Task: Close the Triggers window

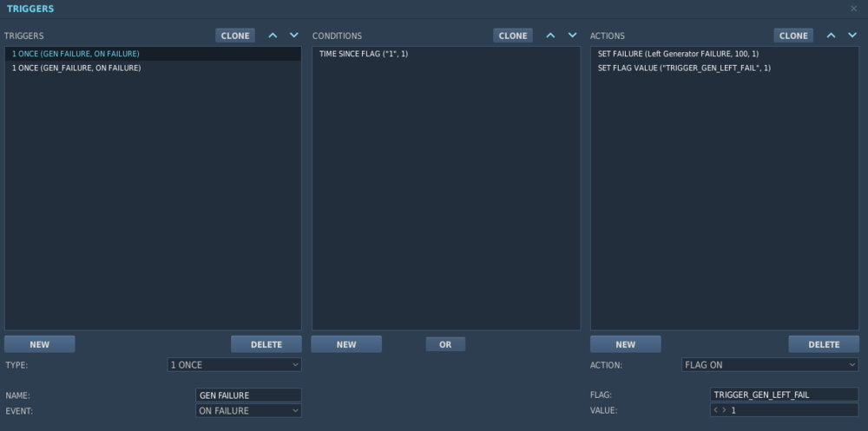Action: point(853,9)
